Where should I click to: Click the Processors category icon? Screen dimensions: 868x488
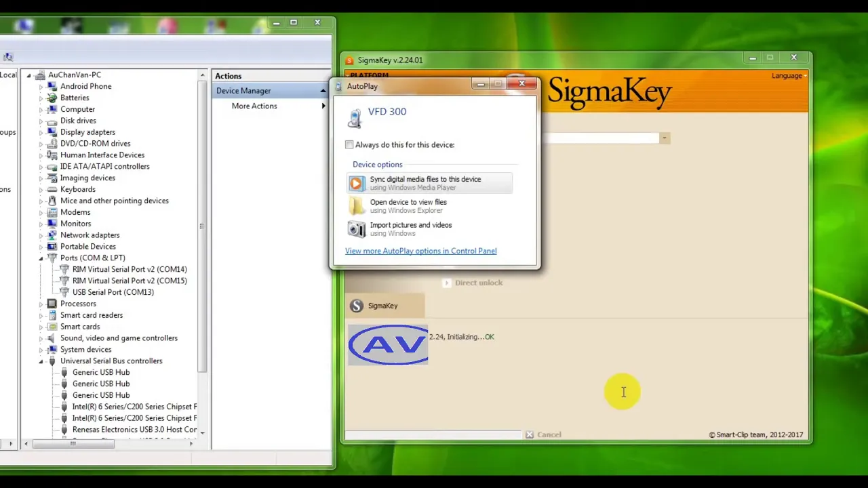52,304
